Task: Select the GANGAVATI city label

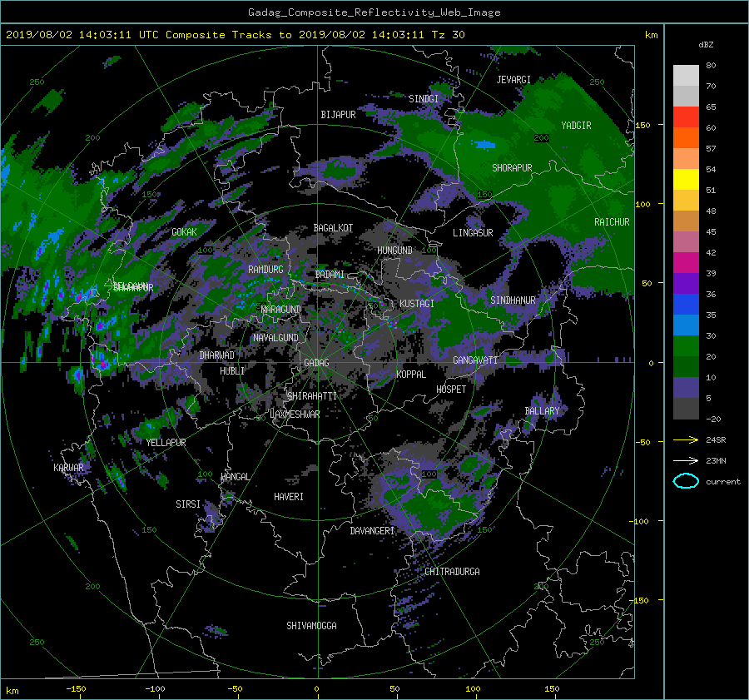Action: tap(475, 360)
